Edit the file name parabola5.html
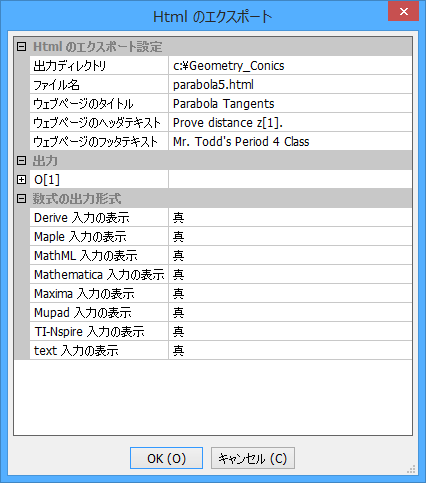The image size is (426, 483). (290, 85)
